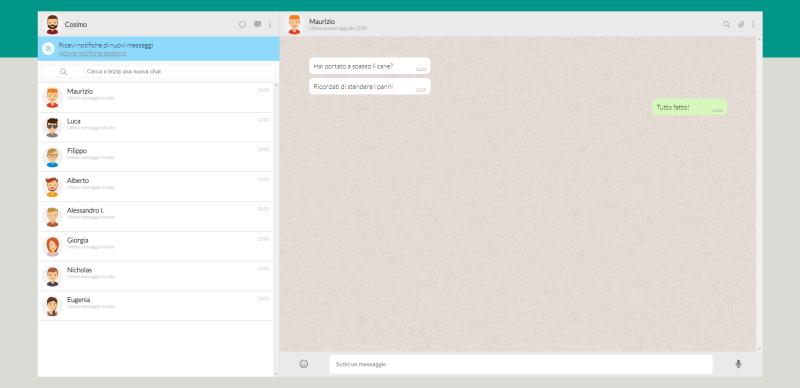Click the Tutto fatto! message bubble
800x388 pixels.
[689, 107]
